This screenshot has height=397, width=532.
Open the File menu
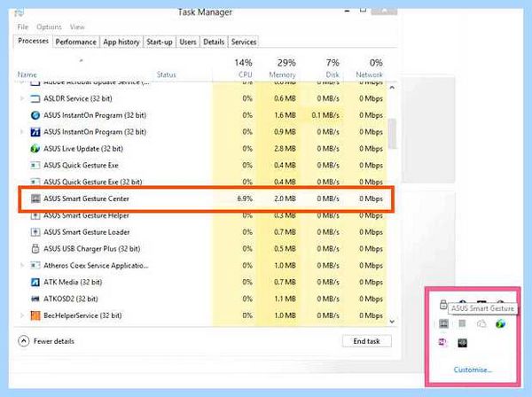point(23,27)
